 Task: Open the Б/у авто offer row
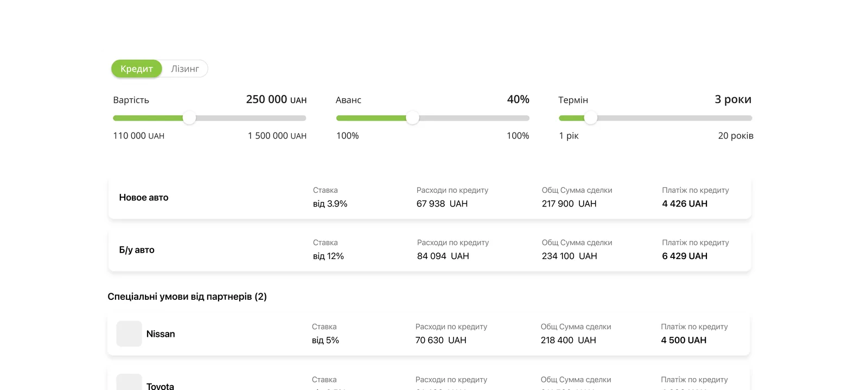coord(430,250)
